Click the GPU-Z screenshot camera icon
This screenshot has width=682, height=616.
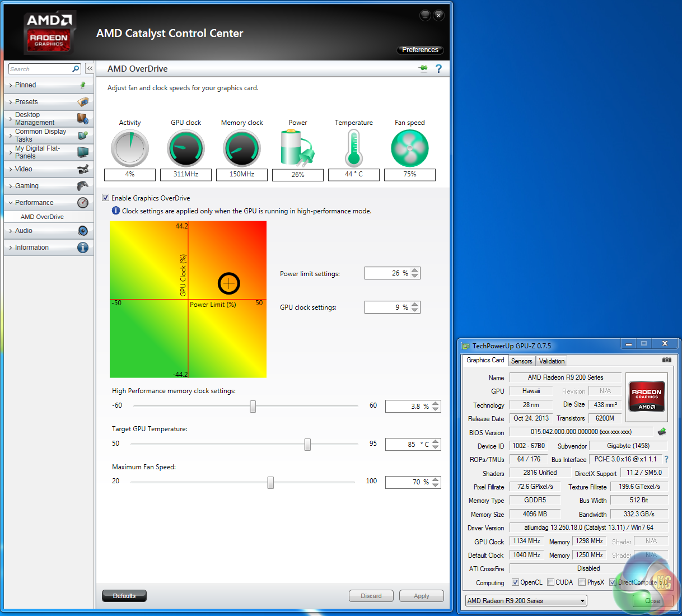click(666, 360)
